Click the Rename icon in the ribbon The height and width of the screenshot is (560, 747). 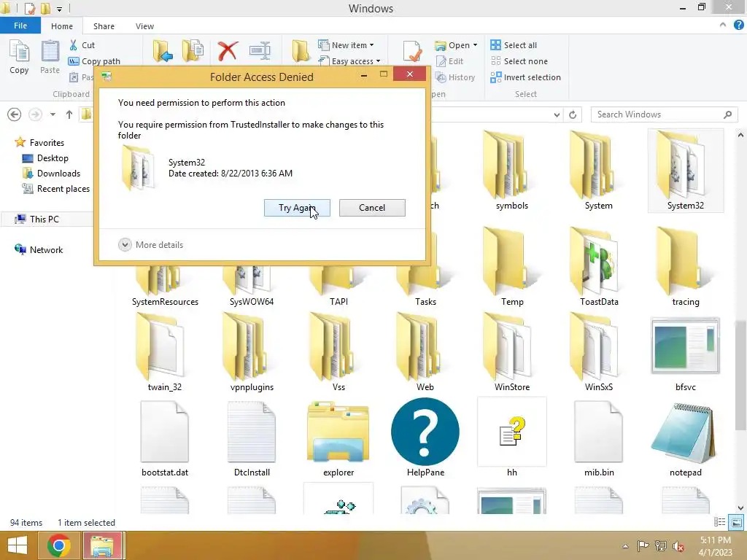260,51
